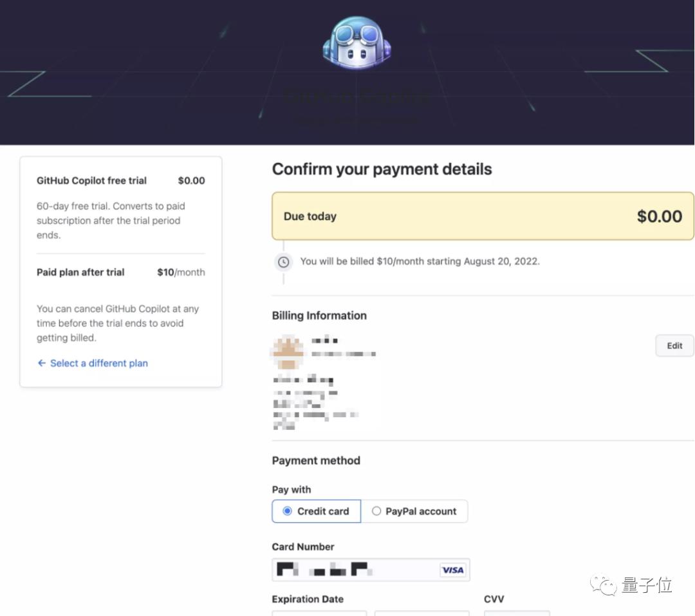Click the GitHub Copilot robot logo

pos(357,44)
